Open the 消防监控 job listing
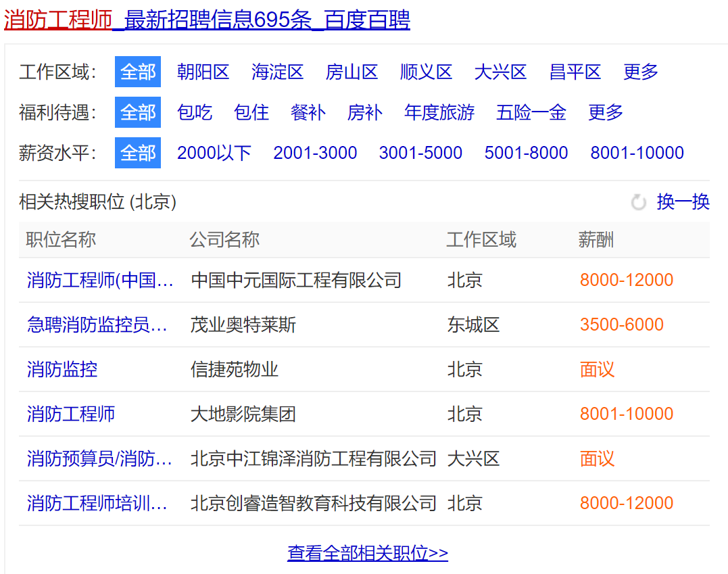 pyautogui.click(x=62, y=369)
